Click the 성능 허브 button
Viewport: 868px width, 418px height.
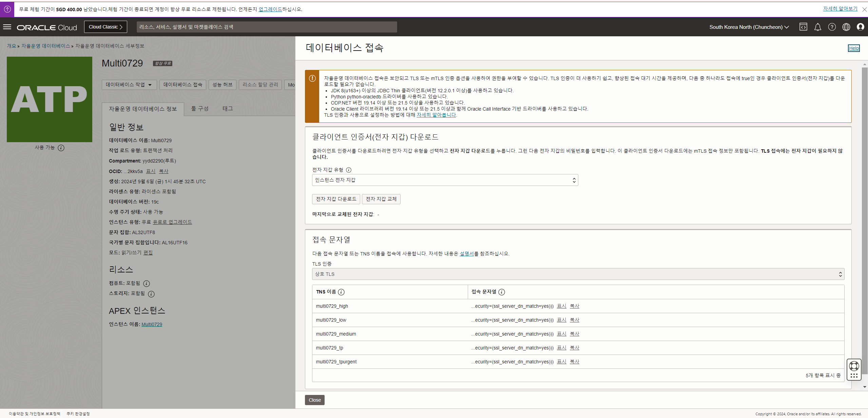[223, 85]
